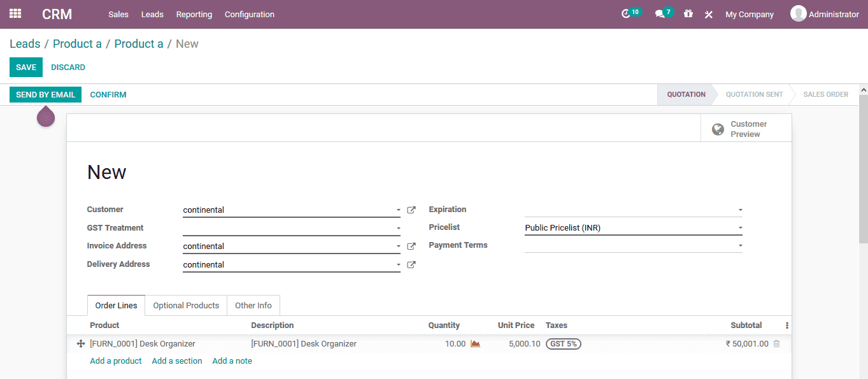Open the developer tools wrench icon
868x379 pixels.
pos(708,13)
